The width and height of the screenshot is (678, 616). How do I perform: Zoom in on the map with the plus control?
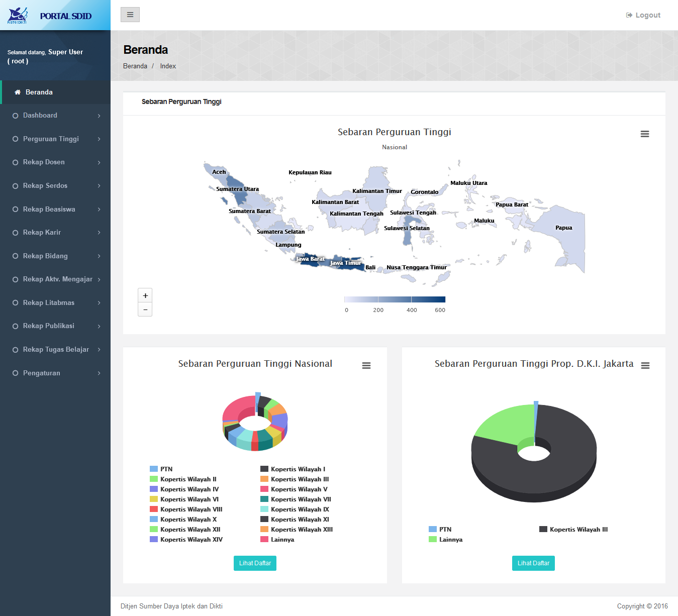point(145,295)
